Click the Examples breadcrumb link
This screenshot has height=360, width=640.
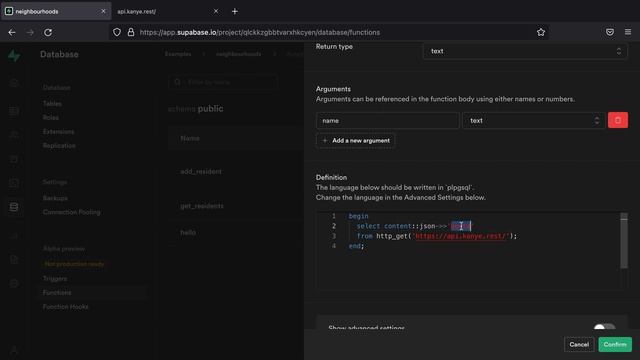(178, 54)
